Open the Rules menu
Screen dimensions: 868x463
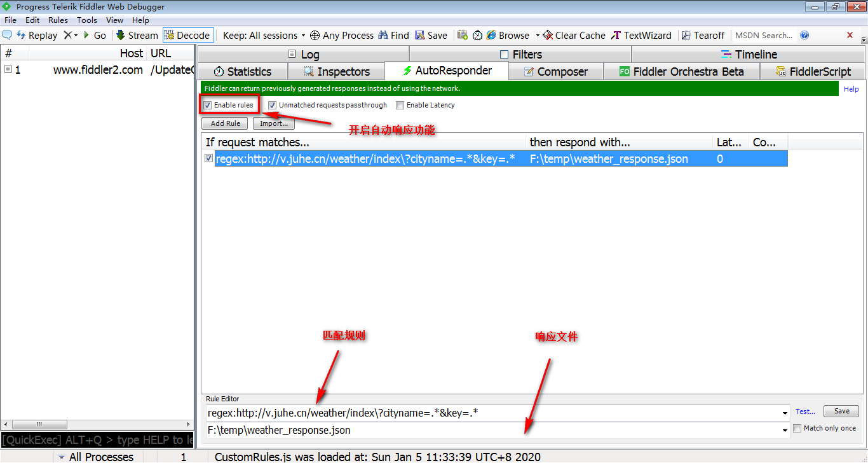pos(58,20)
